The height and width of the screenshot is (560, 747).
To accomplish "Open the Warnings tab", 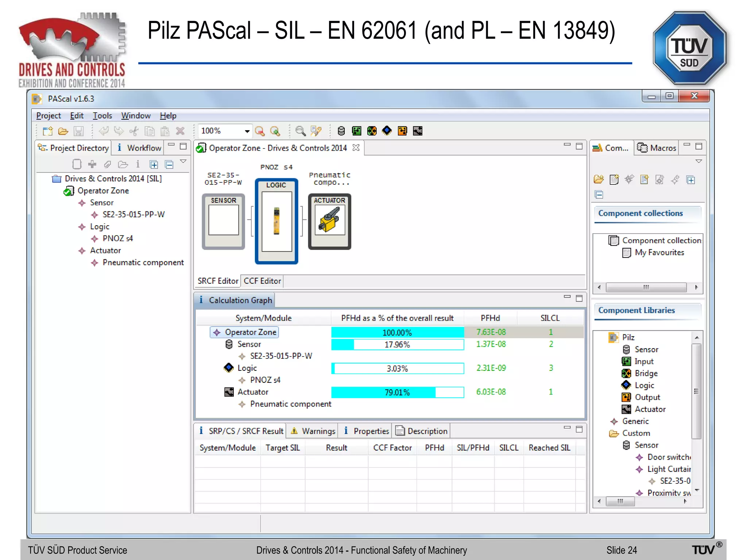I will (313, 431).
